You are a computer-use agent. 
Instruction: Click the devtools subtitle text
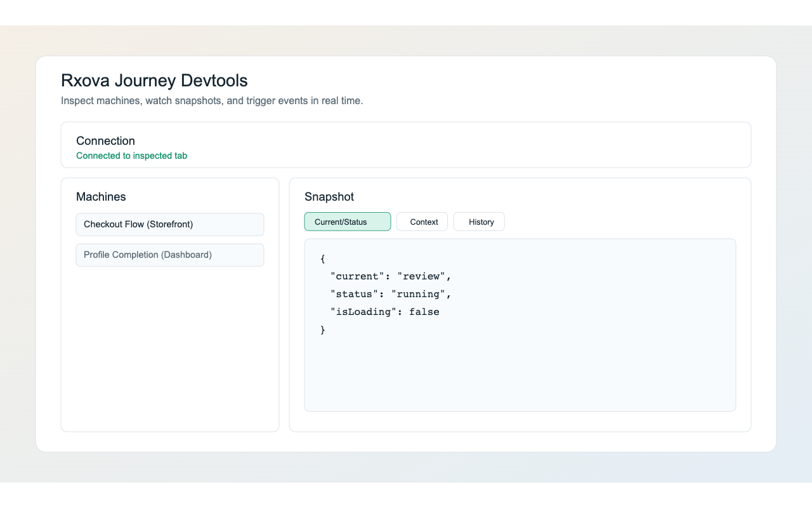[x=212, y=100]
